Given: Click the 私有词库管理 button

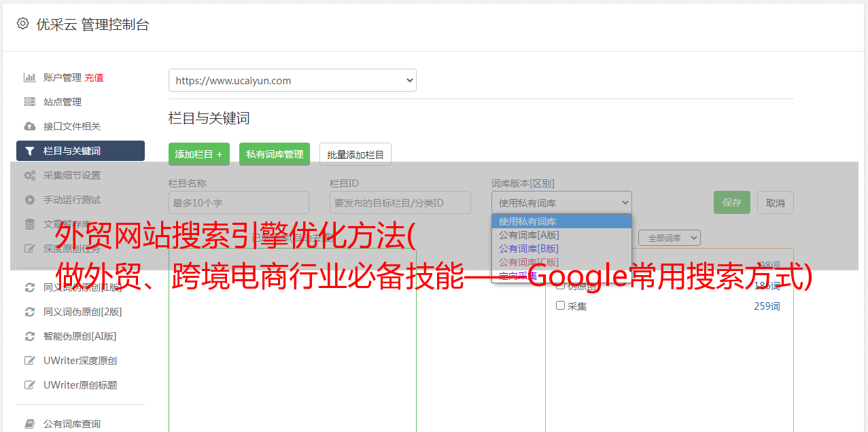Looking at the screenshot, I should pyautogui.click(x=275, y=154).
